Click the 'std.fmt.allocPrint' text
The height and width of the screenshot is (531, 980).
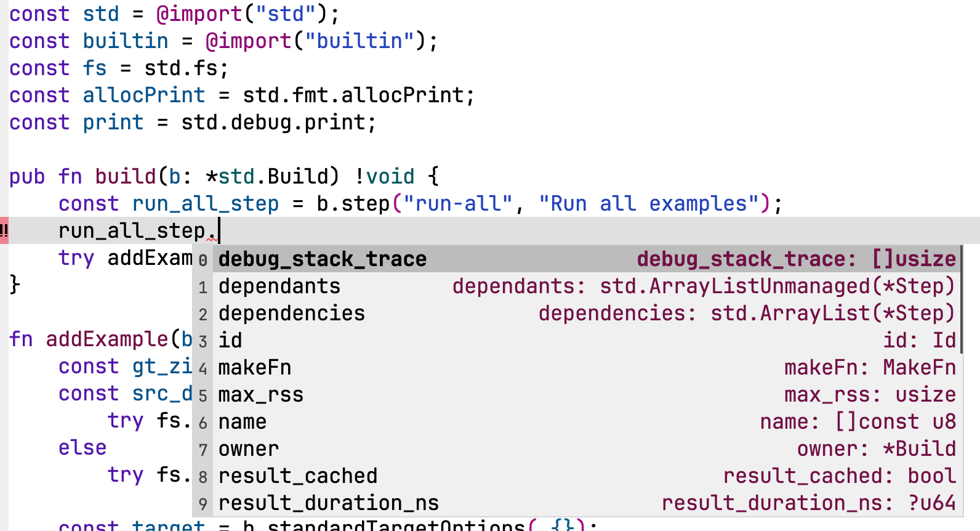353,95
